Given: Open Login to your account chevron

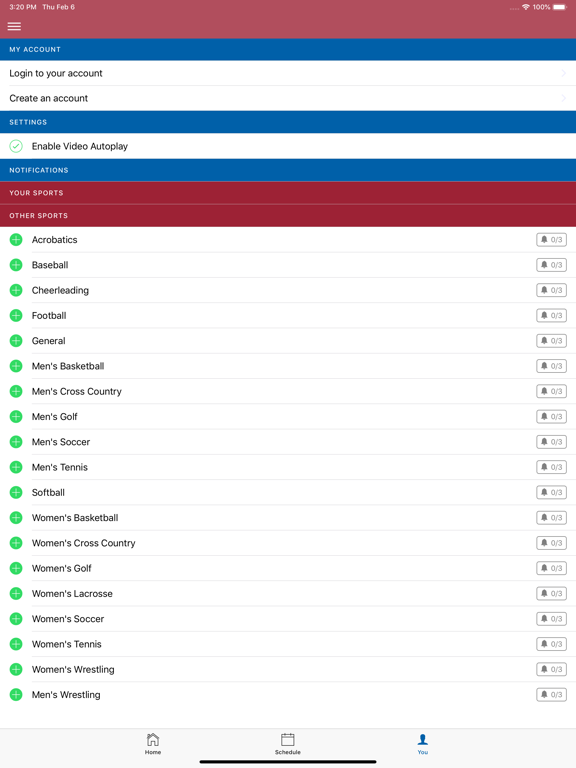Looking at the screenshot, I should [563, 73].
